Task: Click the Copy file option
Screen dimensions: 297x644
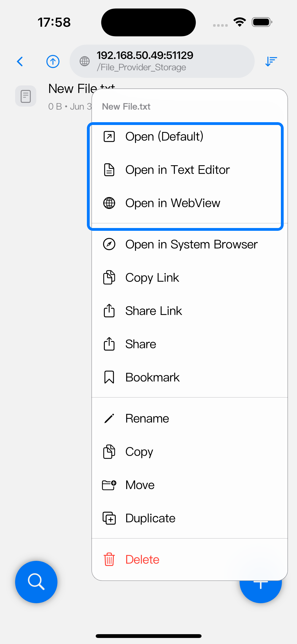Action: click(x=189, y=452)
